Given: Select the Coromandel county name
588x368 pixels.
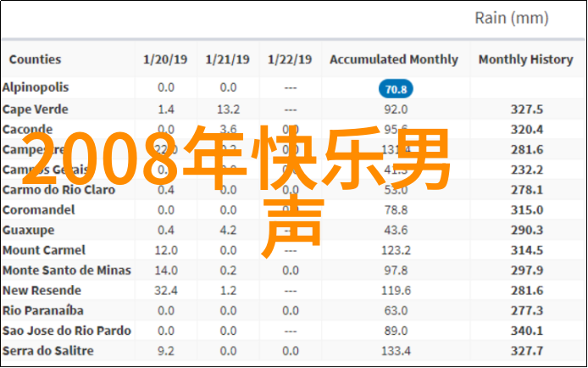Looking at the screenshot, I should pos(39,210).
